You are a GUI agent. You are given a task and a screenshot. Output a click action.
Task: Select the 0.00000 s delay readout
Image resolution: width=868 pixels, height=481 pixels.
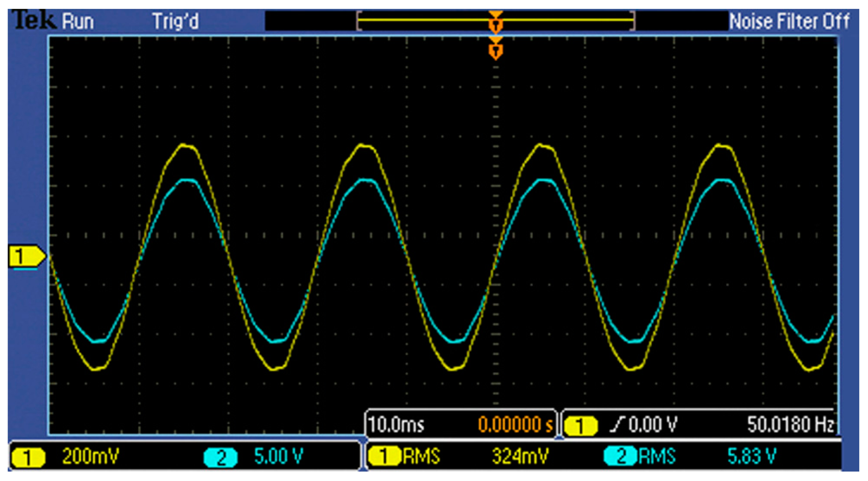[x=516, y=425]
